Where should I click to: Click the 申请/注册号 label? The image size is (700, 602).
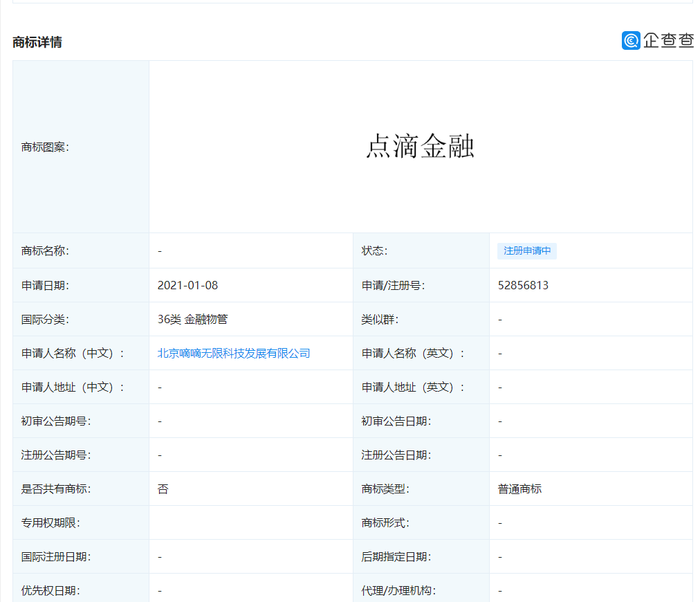(393, 285)
